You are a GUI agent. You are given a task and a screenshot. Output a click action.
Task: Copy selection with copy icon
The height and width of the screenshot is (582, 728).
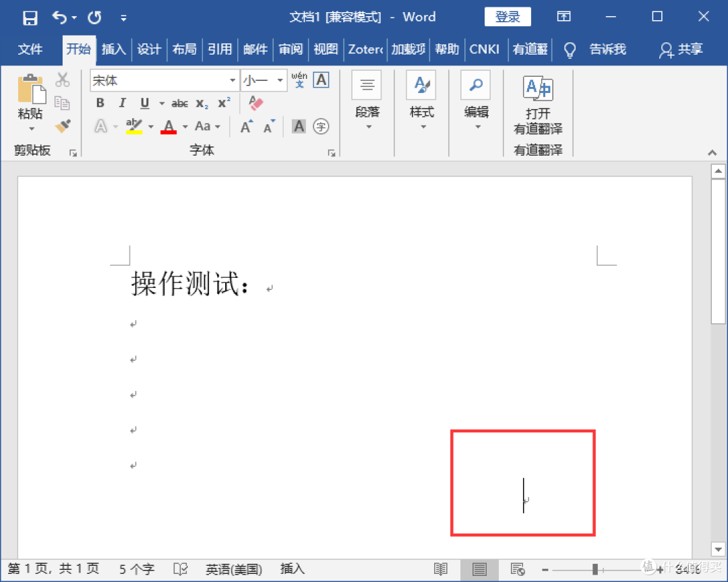62,103
